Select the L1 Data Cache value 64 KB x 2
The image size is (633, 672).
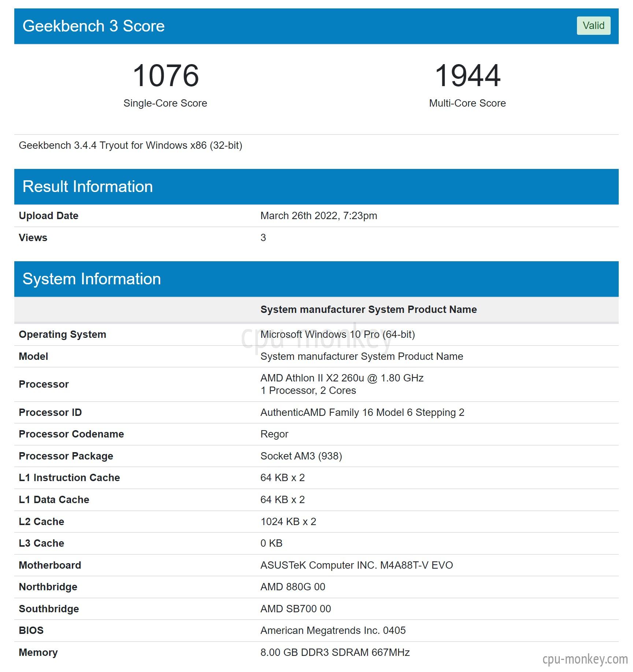click(282, 499)
